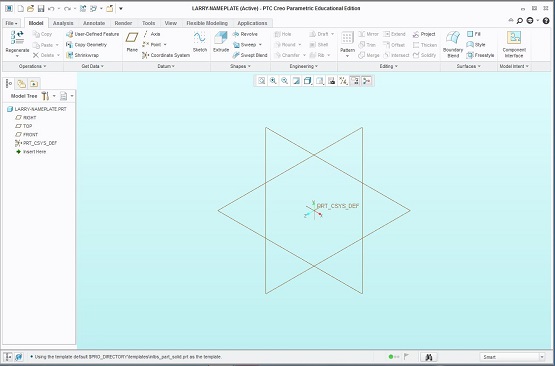Click Zoom In on the graphics toolbar
This screenshot has height=366, width=555.
273,81
